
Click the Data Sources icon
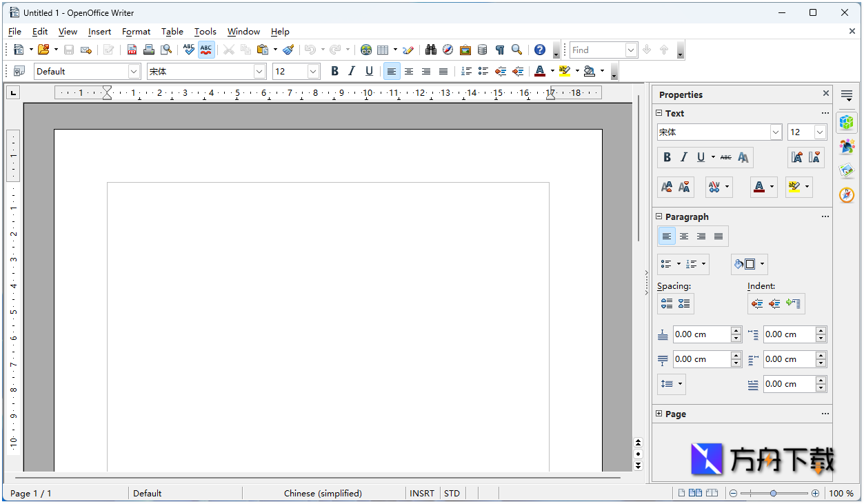[483, 50]
